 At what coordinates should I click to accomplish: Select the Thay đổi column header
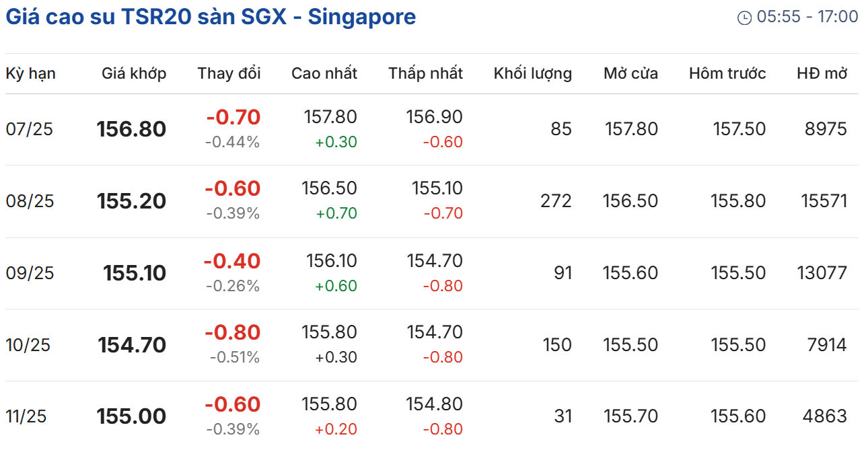(x=229, y=73)
